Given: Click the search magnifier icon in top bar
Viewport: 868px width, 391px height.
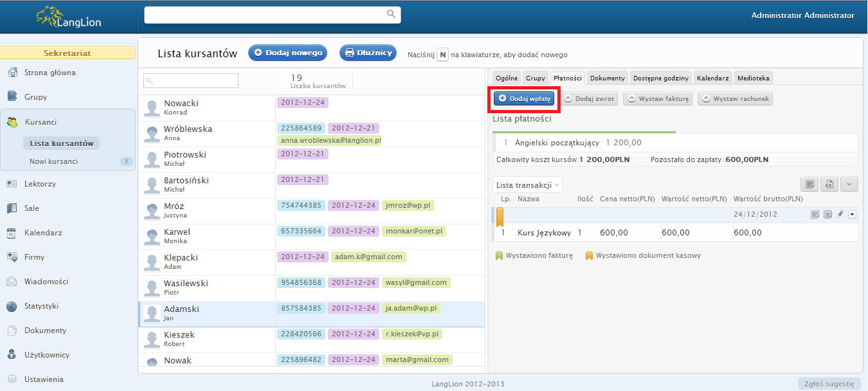Looking at the screenshot, I should [x=391, y=14].
